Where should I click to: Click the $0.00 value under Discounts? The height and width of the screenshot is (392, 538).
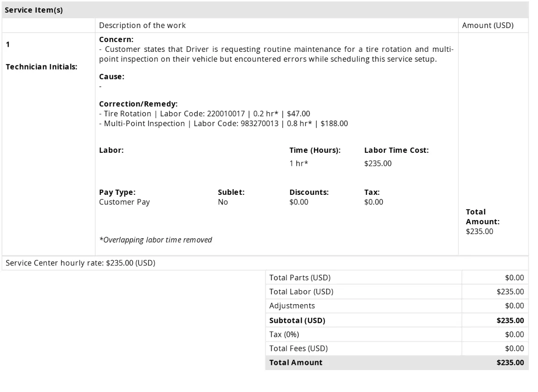click(299, 202)
